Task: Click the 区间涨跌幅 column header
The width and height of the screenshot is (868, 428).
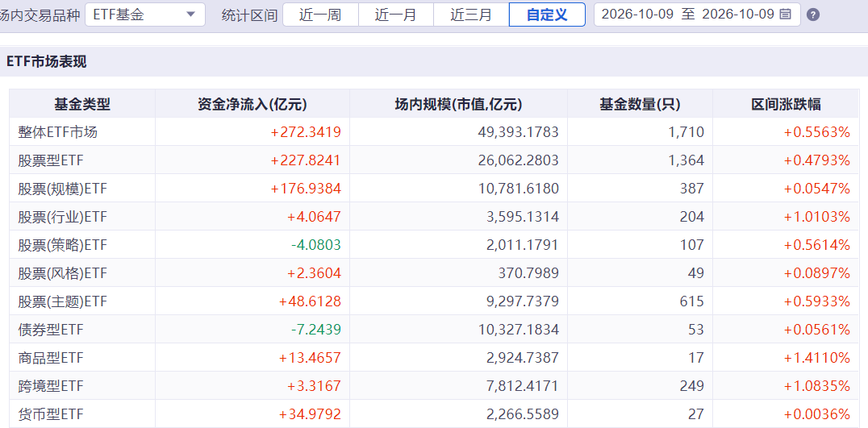Action: pos(786,104)
